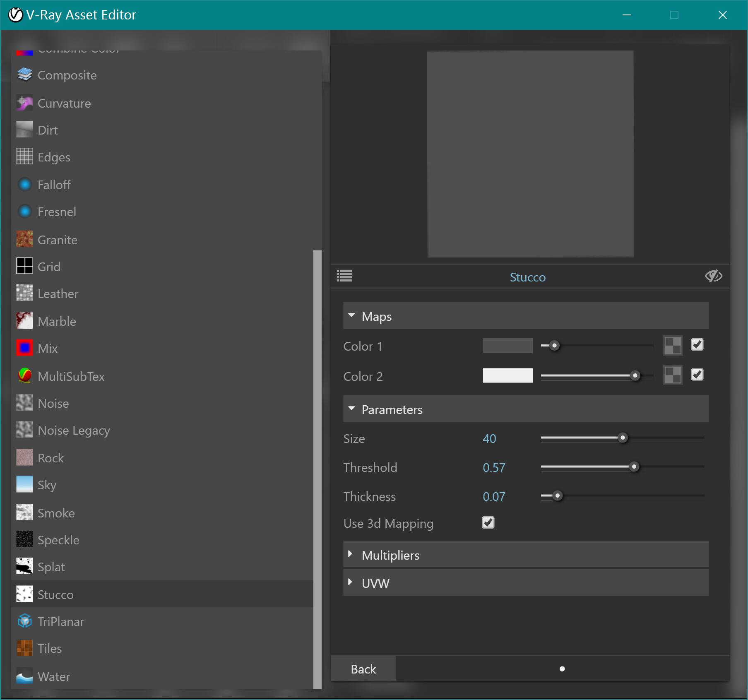Click the Color 1 texture slot icon
The height and width of the screenshot is (700, 748).
click(x=673, y=345)
